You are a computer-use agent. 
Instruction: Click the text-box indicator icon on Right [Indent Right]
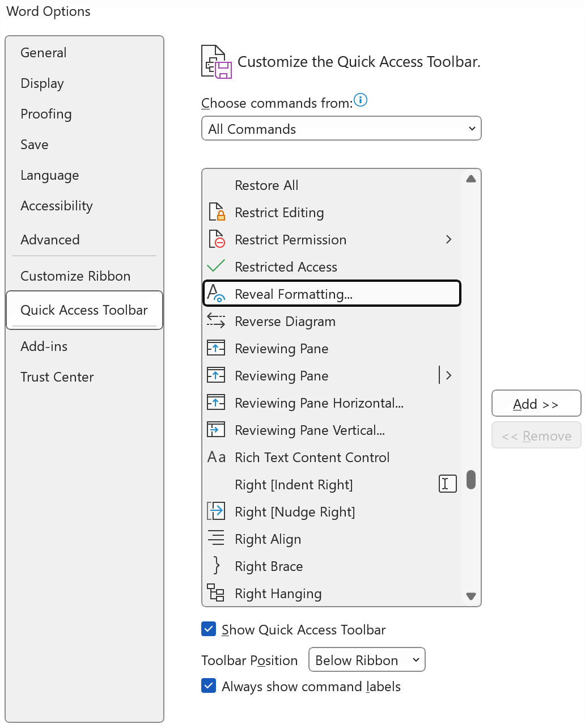(448, 484)
